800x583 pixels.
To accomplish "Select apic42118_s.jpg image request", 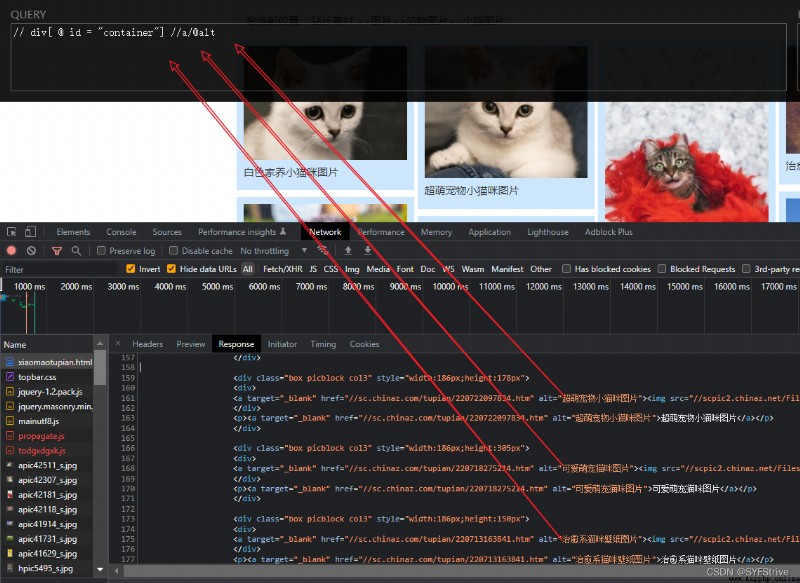I will [49, 509].
